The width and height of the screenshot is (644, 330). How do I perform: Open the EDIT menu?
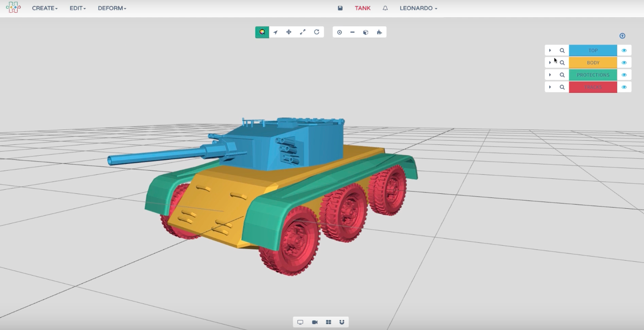point(77,8)
